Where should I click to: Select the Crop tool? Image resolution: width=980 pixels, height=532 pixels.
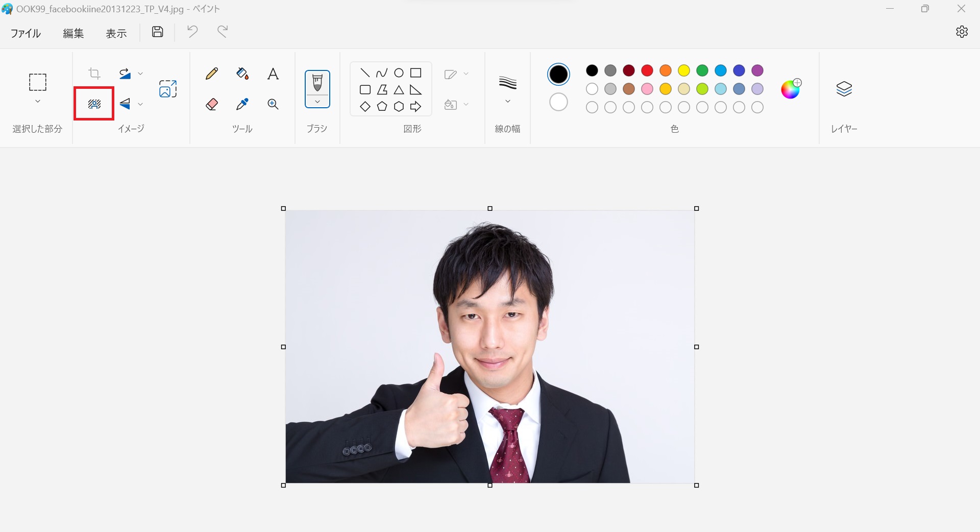coord(94,74)
